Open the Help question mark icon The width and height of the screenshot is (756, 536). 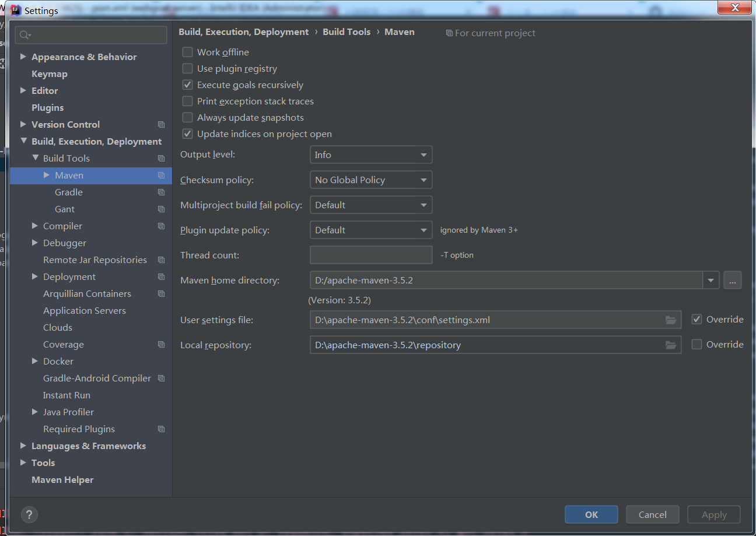[29, 514]
